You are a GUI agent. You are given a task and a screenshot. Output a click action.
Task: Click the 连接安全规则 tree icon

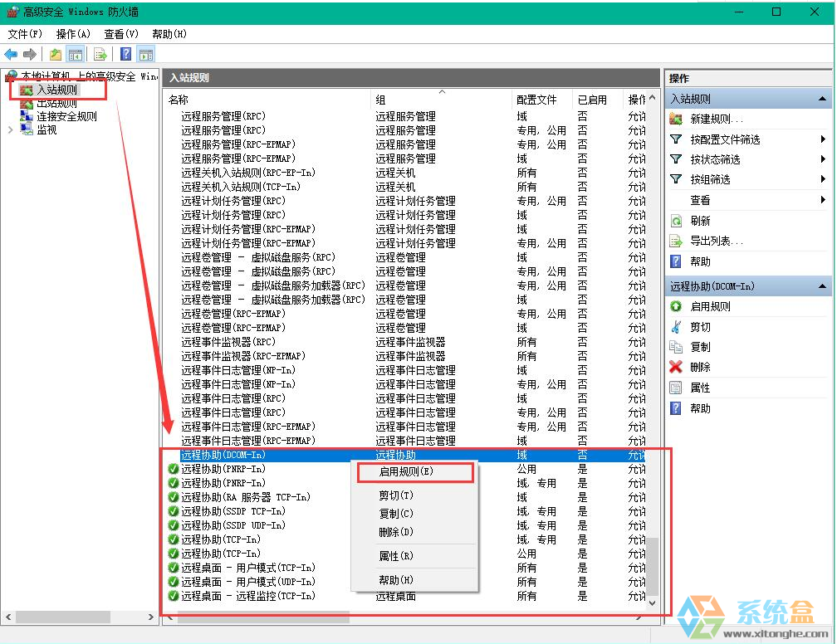coord(27,116)
